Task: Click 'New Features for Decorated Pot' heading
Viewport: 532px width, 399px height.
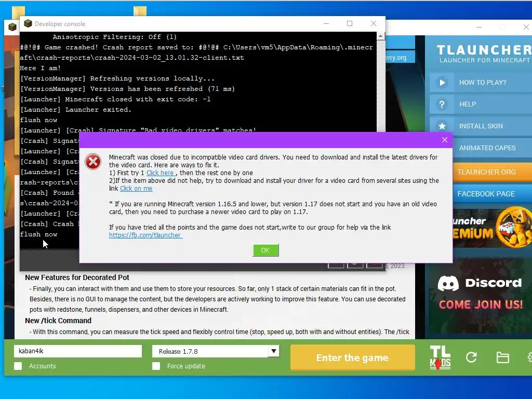Action: 77,277
